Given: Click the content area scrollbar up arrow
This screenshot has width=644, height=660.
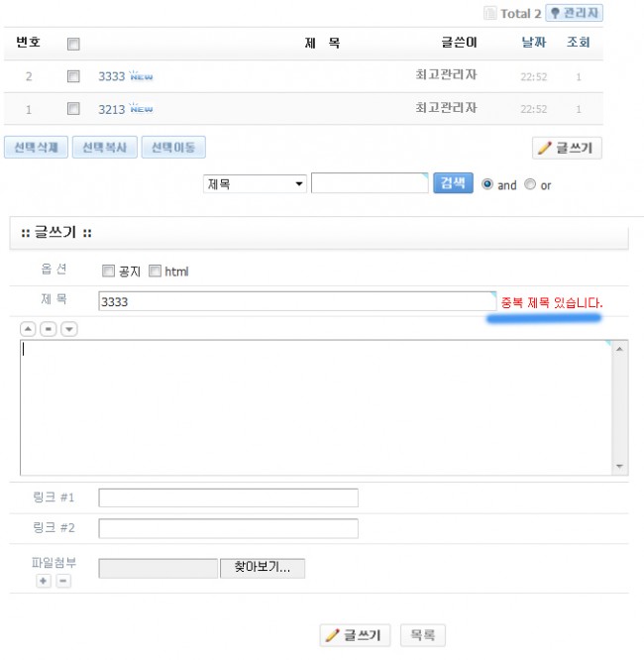Looking at the screenshot, I should (x=619, y=349).
